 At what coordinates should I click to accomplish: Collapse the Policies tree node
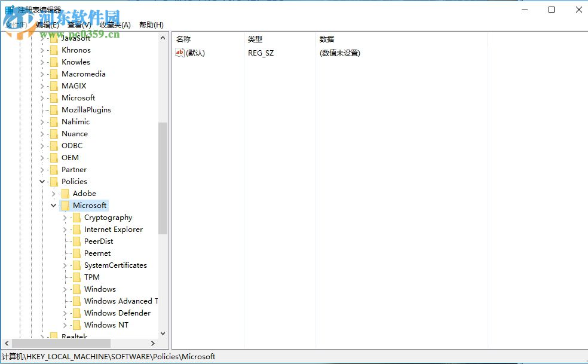pos(42,181)
